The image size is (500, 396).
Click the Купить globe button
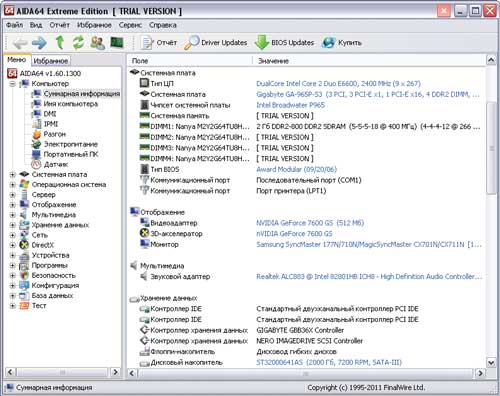[342, 43]
